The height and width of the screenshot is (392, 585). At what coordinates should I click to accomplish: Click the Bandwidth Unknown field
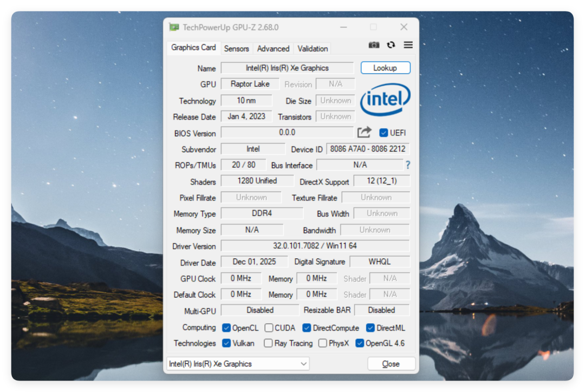coord(375,230)
